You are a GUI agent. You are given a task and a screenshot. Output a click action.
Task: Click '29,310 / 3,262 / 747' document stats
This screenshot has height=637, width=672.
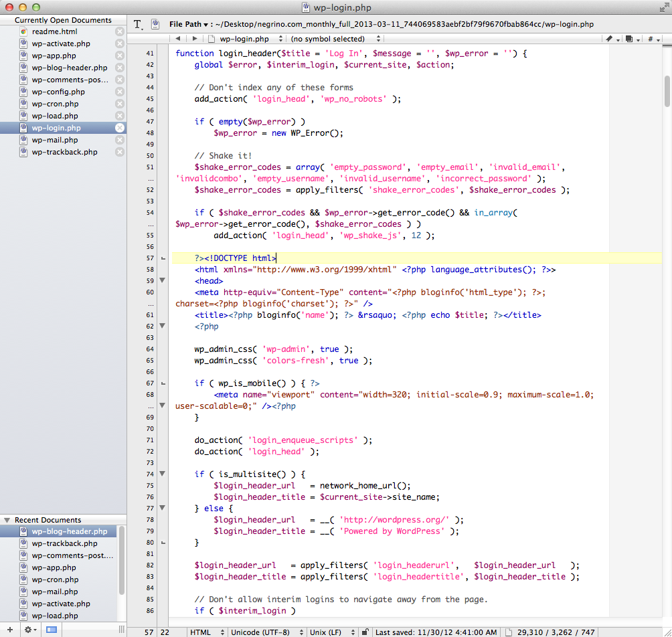tap(556, 632)
